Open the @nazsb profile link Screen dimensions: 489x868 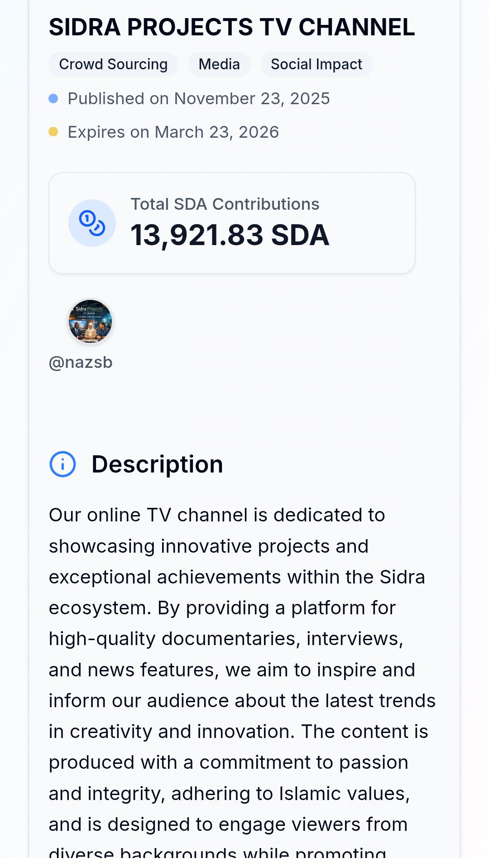(81, 362)
